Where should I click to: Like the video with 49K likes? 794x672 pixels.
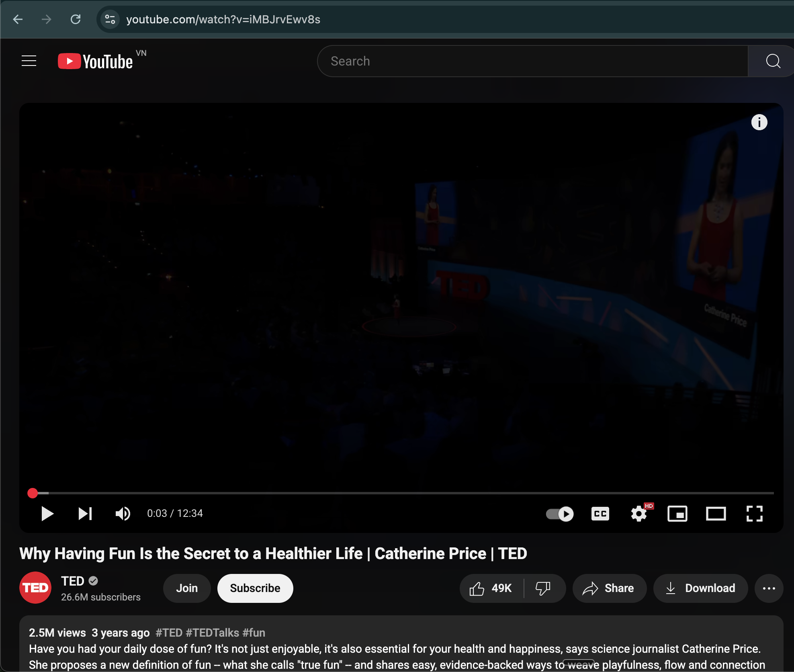(x=491, y=588)
